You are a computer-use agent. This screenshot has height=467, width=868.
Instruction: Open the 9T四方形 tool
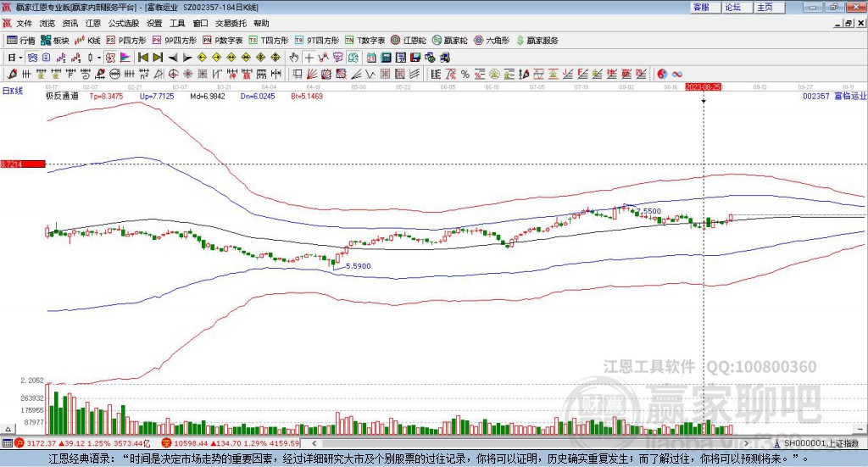tap(317, 41)
